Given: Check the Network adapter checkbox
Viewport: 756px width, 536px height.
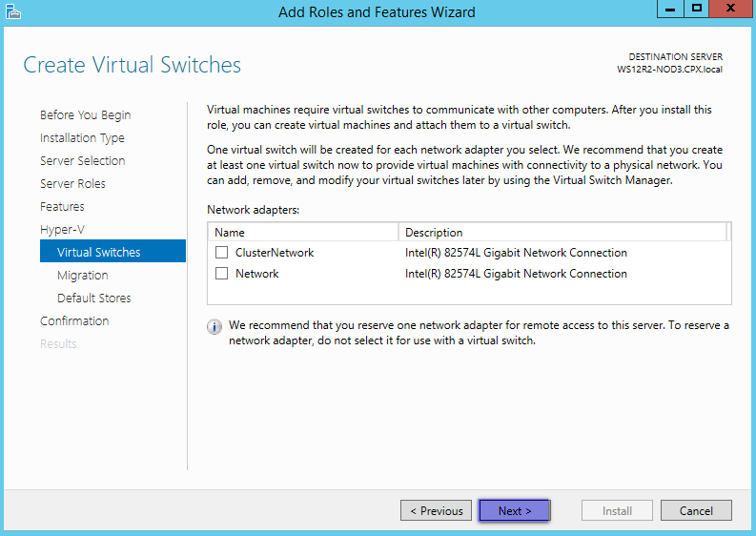Looking at the screenshot, I should [222, 274].
